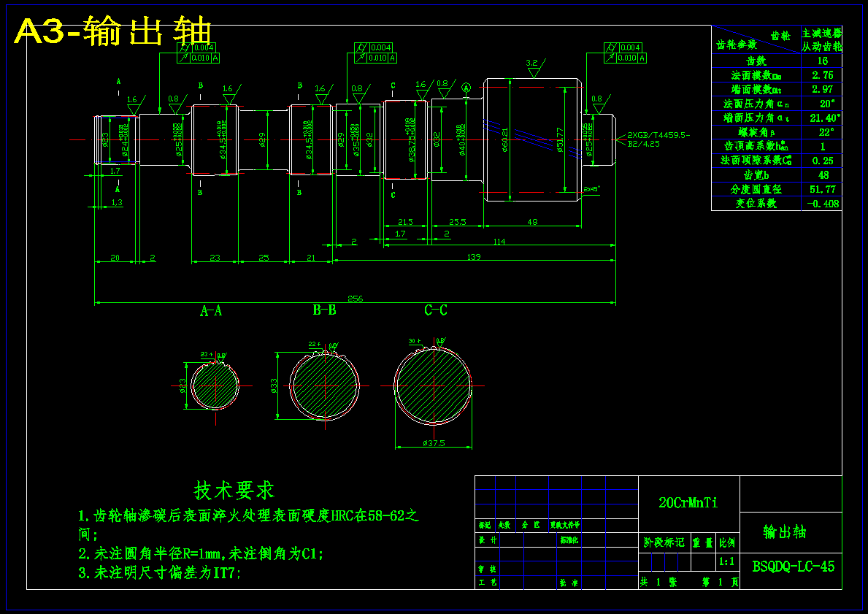
Task: Click the '更改文件号' cell in revision table
Action: [564, 525]
